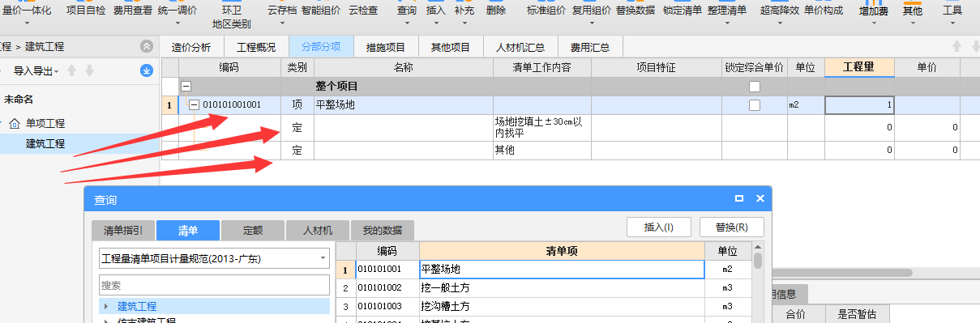Click the 工程量 column header
The height and width of the screenshot is (323, 980).
coord(859,67)
